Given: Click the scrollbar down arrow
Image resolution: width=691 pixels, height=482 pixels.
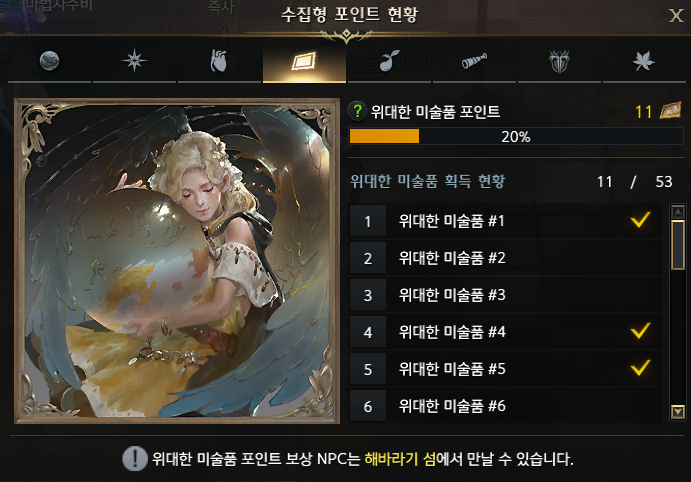Looking at the screenshot, I should 677,412.
